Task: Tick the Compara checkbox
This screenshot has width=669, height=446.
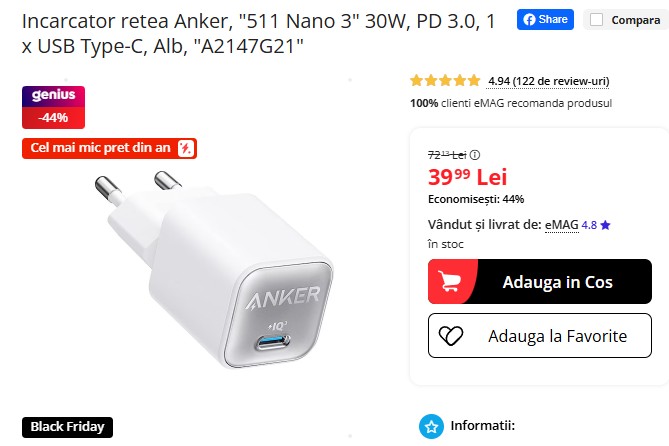Action: tap(596, 20)
